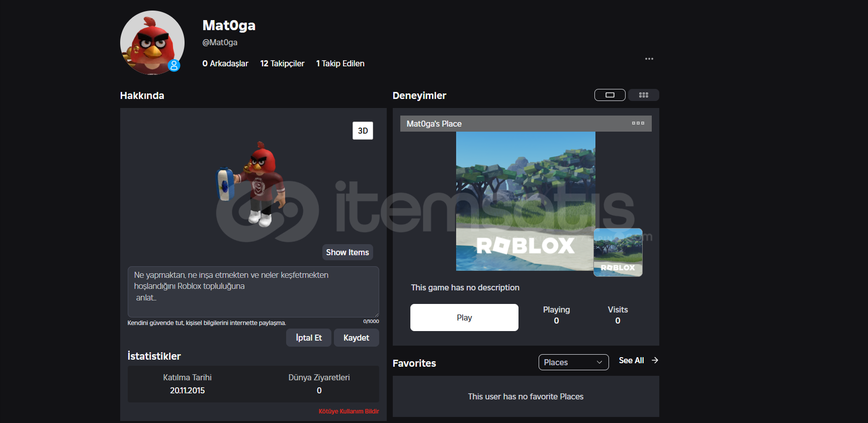Click the Deneyimler heading
Screen dimensions: 868x423
tap(419, 95)
